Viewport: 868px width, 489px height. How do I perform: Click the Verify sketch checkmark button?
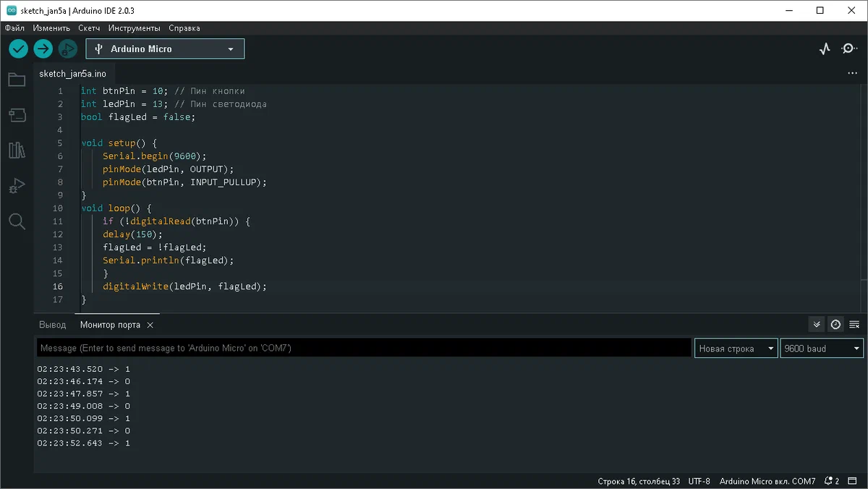(18, 48)
